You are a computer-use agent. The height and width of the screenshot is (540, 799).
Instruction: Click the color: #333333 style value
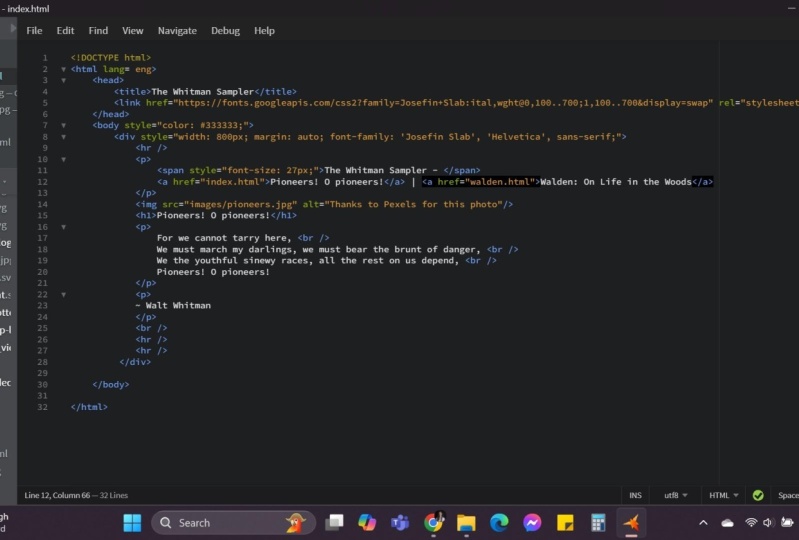point(205,125)
